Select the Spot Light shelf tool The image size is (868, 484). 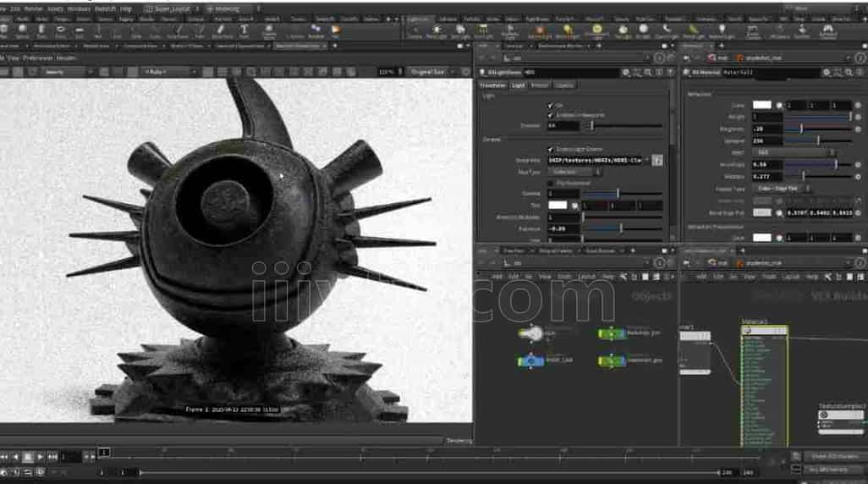pos(460,31)
